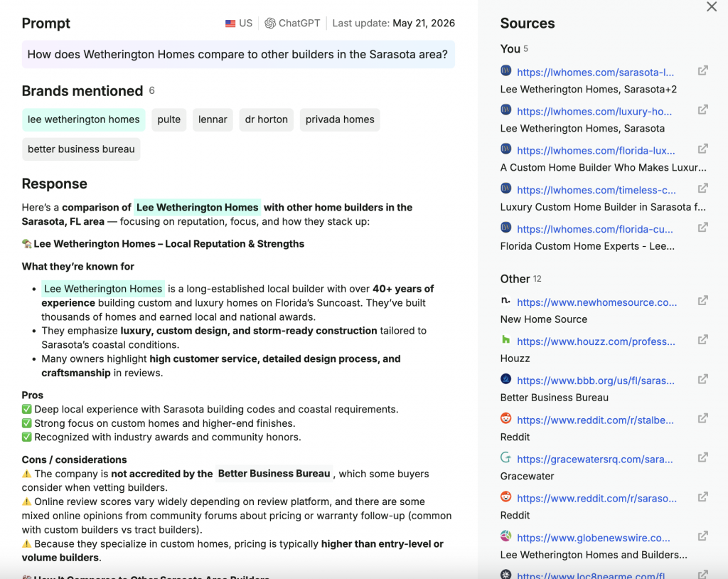Click 'What they're known for' heading
Viewport: 728px width, 579px height.
[78, 266]
